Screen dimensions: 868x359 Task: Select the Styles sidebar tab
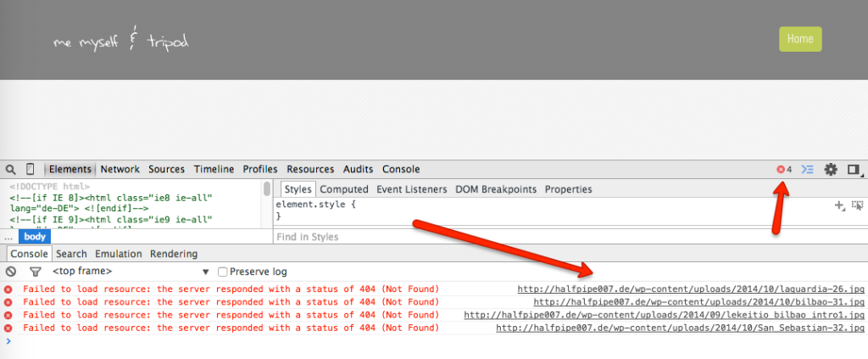click(298, 189)
